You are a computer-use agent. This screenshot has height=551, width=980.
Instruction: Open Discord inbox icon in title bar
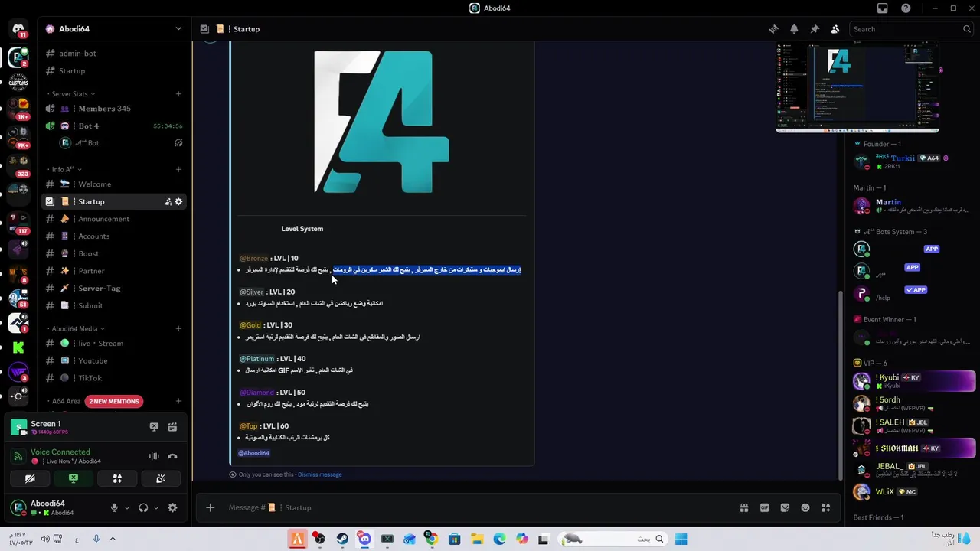coord(883,8)
